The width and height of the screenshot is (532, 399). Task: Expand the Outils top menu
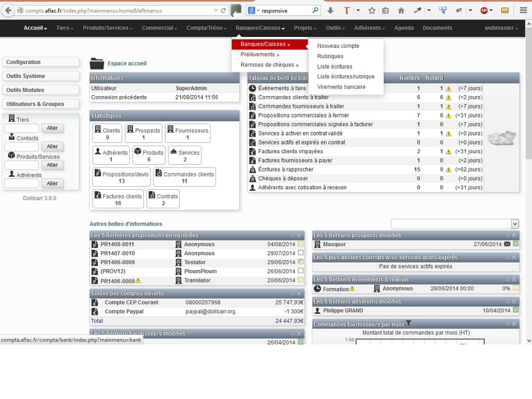coord(335,28)
